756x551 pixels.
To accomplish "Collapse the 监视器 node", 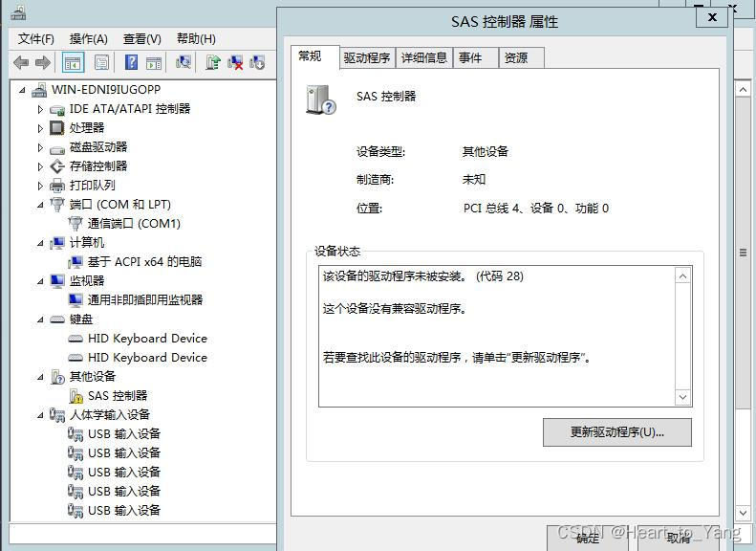I will (40, 281).
